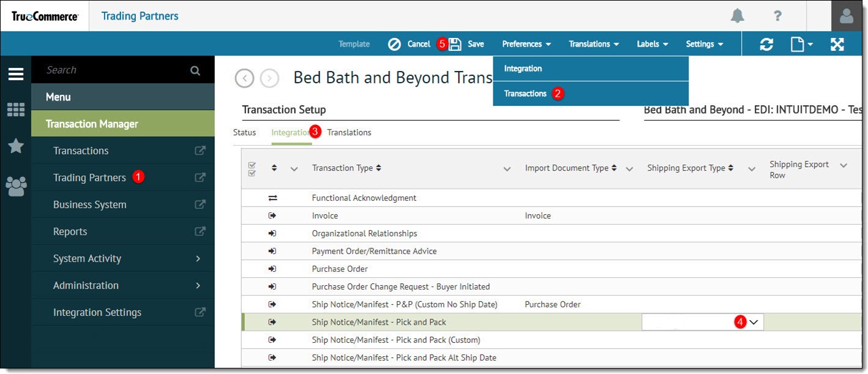
Task: Open Integration Settings external link icon
Action: pyautogui.click(x=200, y=312)
